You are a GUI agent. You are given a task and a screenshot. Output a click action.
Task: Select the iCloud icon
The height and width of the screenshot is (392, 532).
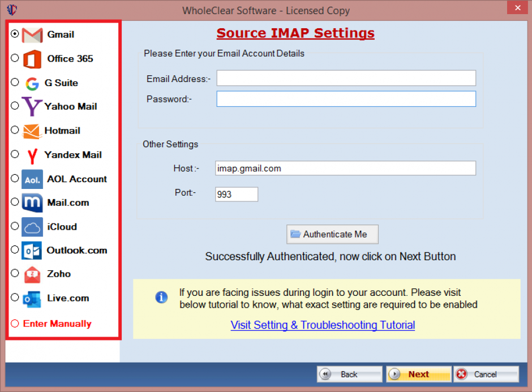[x=32, y=227]
